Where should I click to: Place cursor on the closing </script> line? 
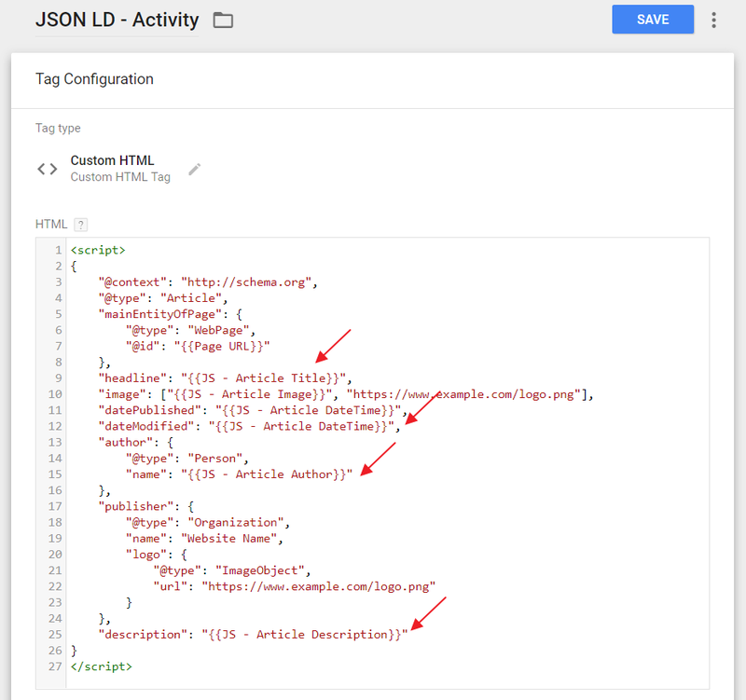(102, 666)
